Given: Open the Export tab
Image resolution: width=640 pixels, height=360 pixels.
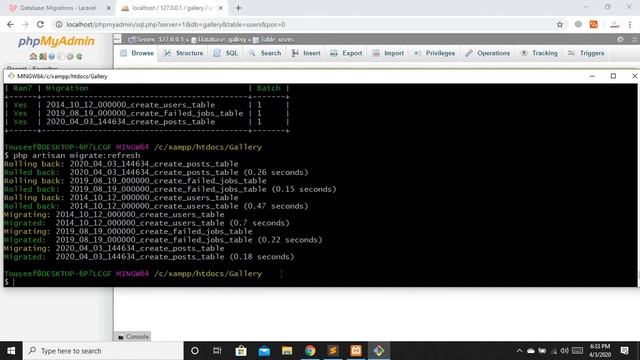Looking at the screenshot, I should pos(346,53).
